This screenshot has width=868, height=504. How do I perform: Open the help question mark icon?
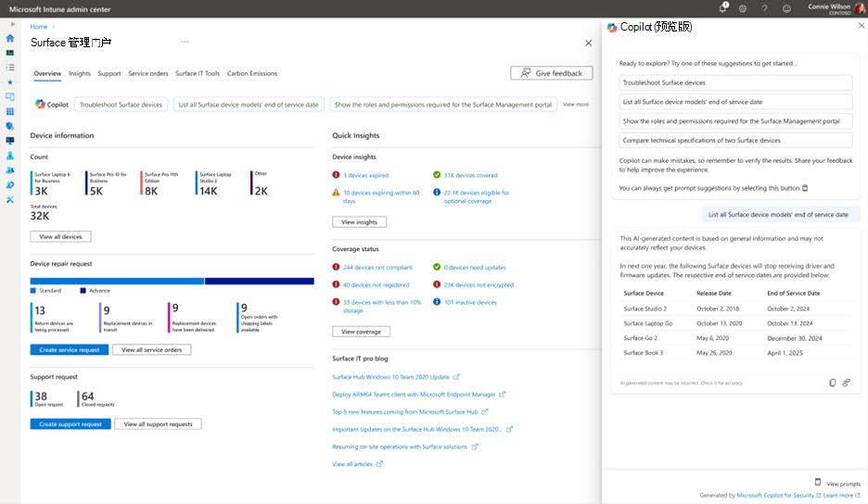tap(764, 9)
